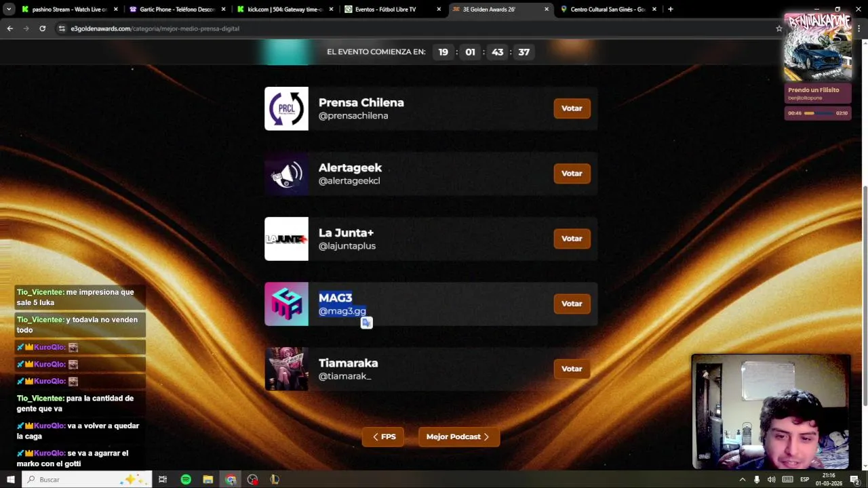Open the tab search dropdown arrow
Image resolution: width=868 pixels, height=488 pixels.
(9, 9)
